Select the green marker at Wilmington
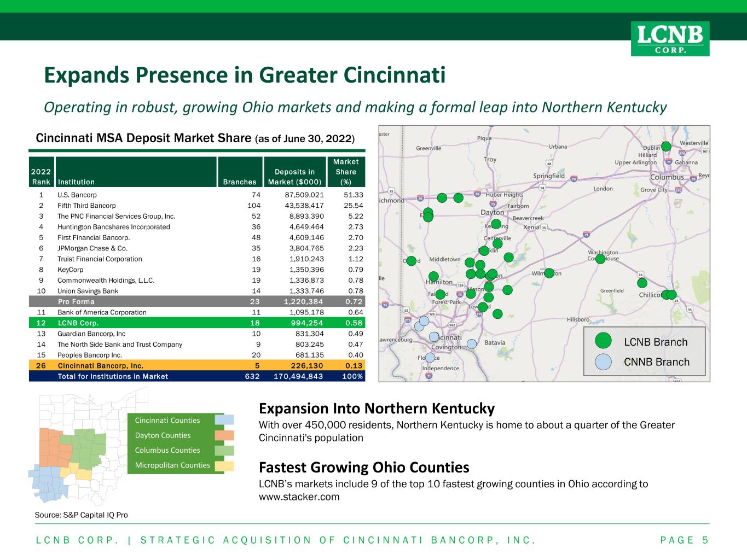Image resolution: width=747 pixels, height=560 pixels. [x=549, y=273]
